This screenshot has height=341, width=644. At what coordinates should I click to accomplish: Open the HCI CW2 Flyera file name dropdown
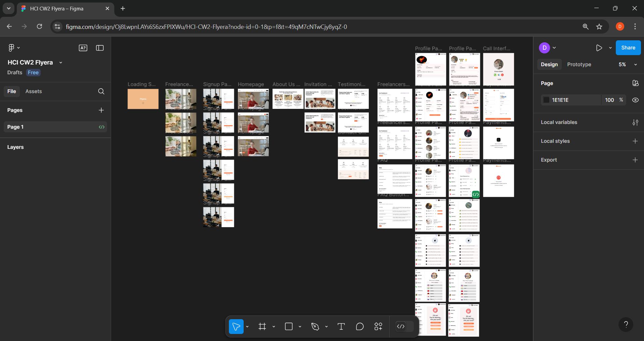(61, 62)
